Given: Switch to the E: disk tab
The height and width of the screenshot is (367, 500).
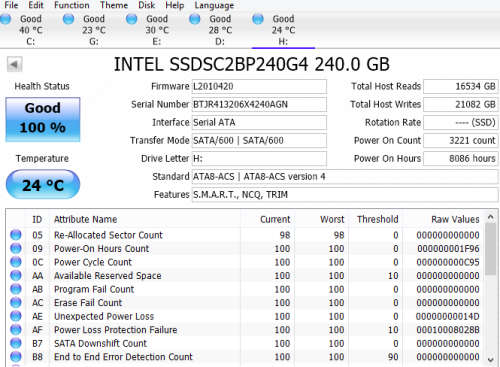Looking at the screenshot, I should [157, 30].
